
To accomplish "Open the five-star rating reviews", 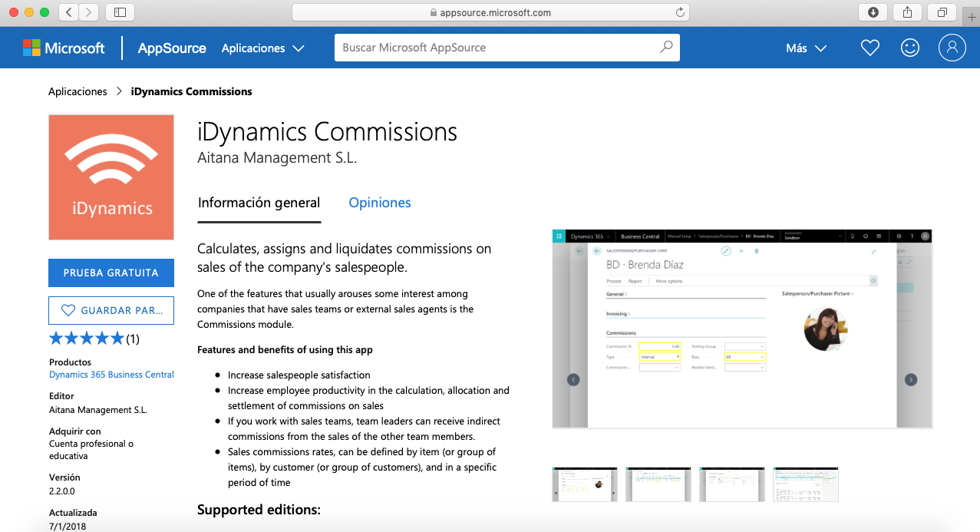I will pyautogui.click(x=94, y=339).
